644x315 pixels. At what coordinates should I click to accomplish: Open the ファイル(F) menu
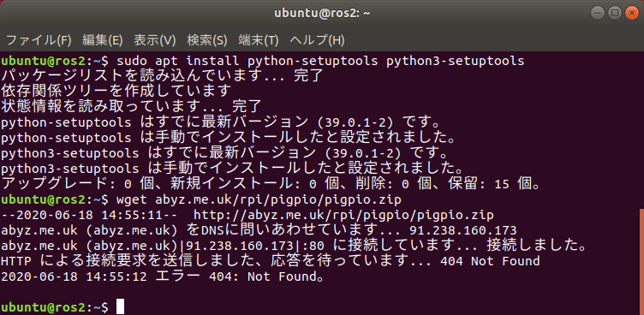[39, 40]
